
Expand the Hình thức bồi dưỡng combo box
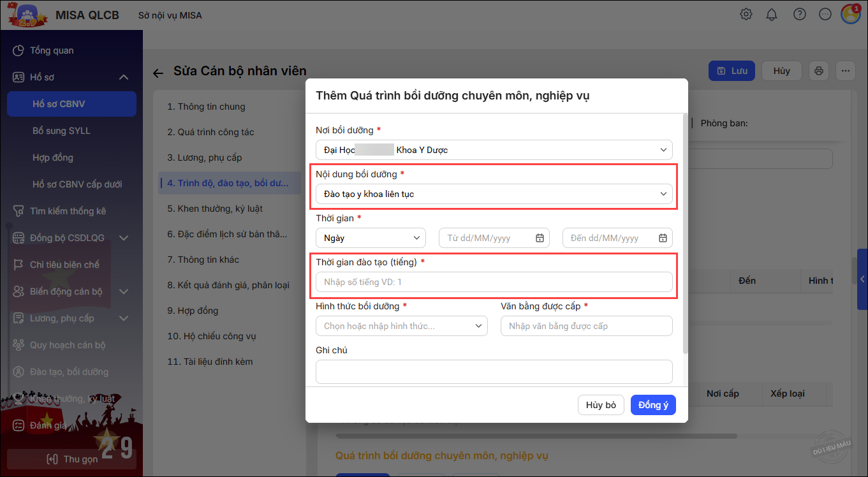478,326
